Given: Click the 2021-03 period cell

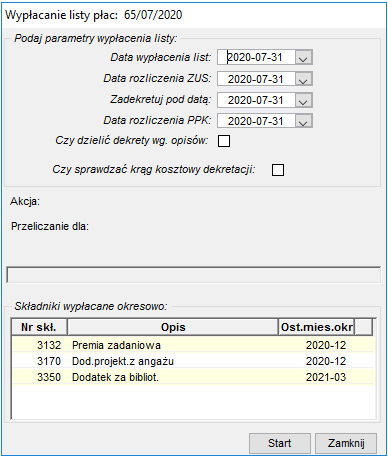Looking at the screenshot, I should [x=326, y=377].
